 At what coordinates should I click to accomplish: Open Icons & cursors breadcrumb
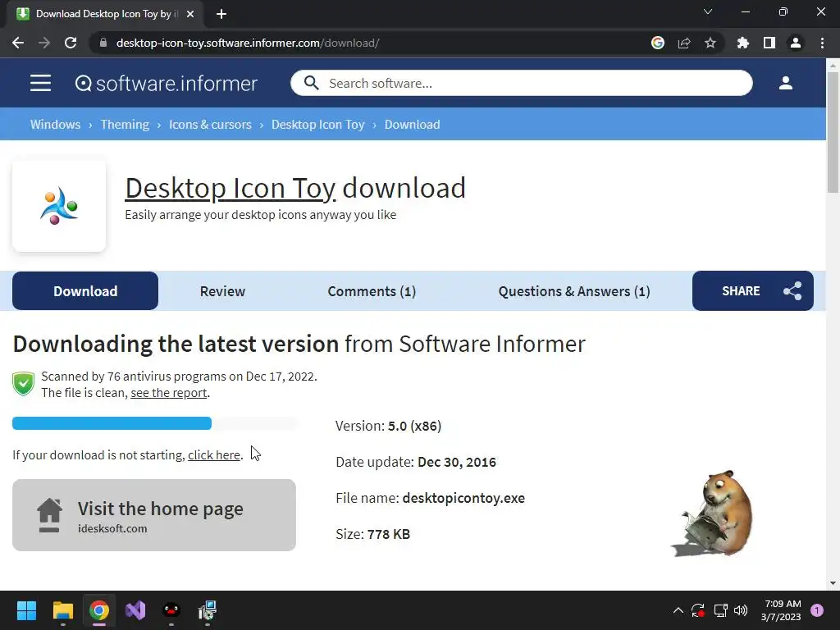tap(210, 125)
